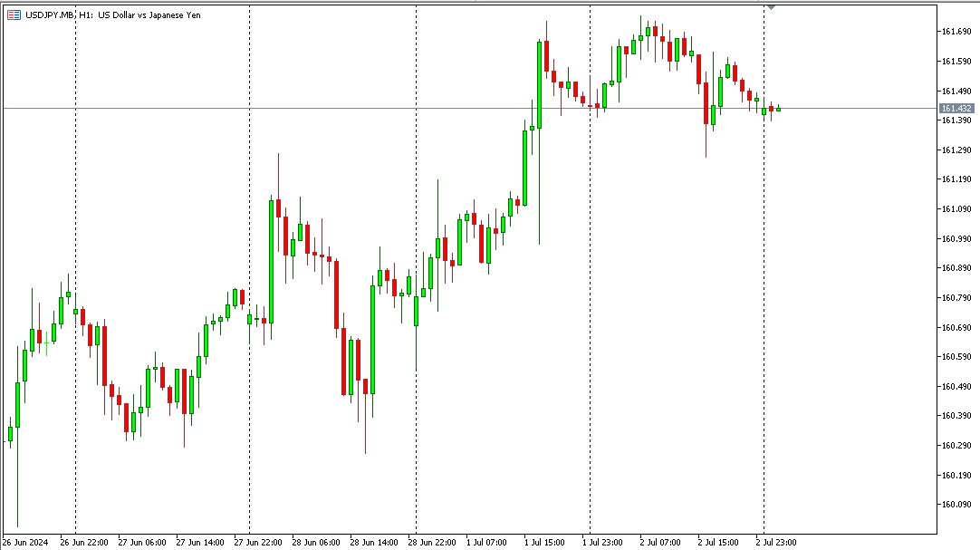The image size is (980, 550).
Task: Click the one-click trading panel icon
Action: 14,15
